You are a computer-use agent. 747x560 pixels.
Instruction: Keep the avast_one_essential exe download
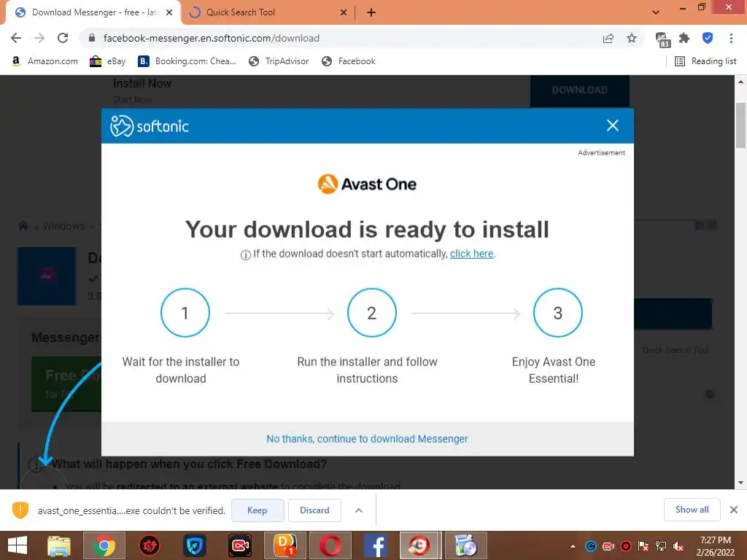click(258, 510)
